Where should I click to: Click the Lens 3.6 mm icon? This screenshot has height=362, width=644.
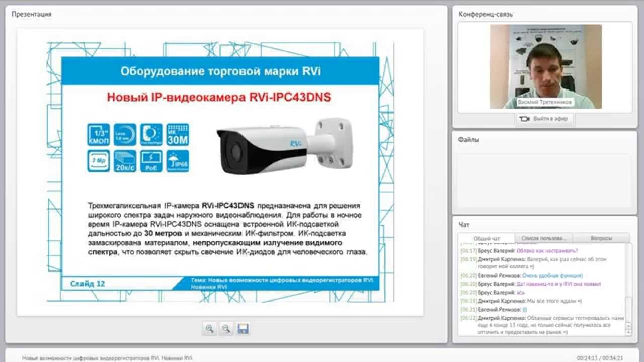coord(125,135)
